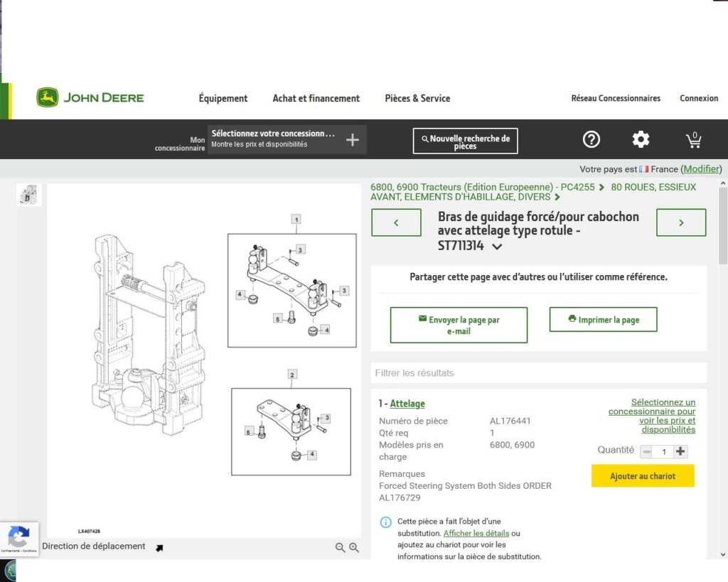Open the help question mark icon
The image size is (728, 582).
tap(591, 139)
